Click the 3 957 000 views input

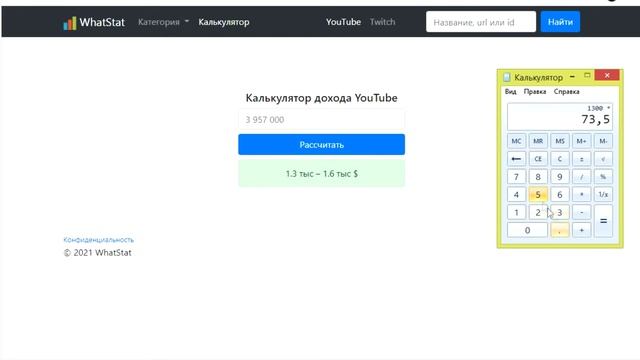coord(322,120)
